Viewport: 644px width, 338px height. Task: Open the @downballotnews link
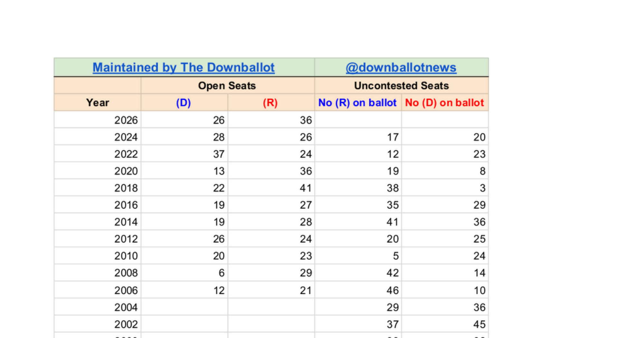point(401,68)
